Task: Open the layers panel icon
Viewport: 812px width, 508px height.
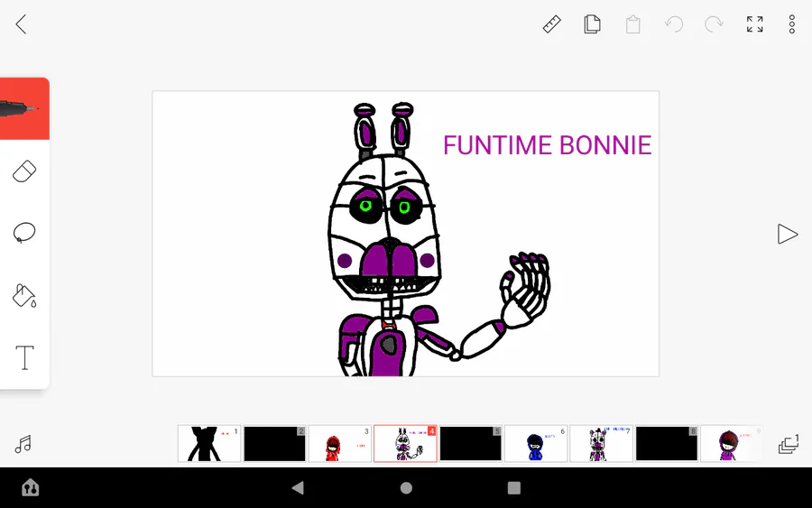Action: click(x=789, y=444)
